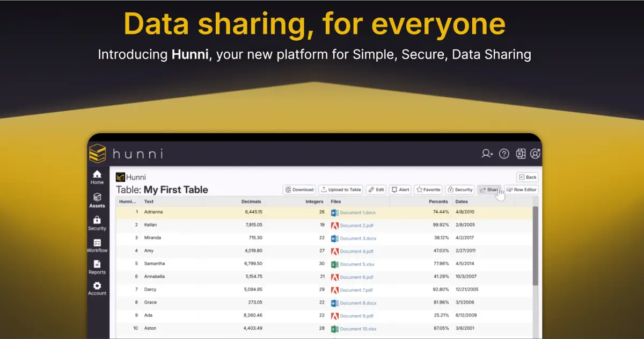The image size is (644, 339).
Task: Open Workflow in the sidebar
Action: click(97, 246)
